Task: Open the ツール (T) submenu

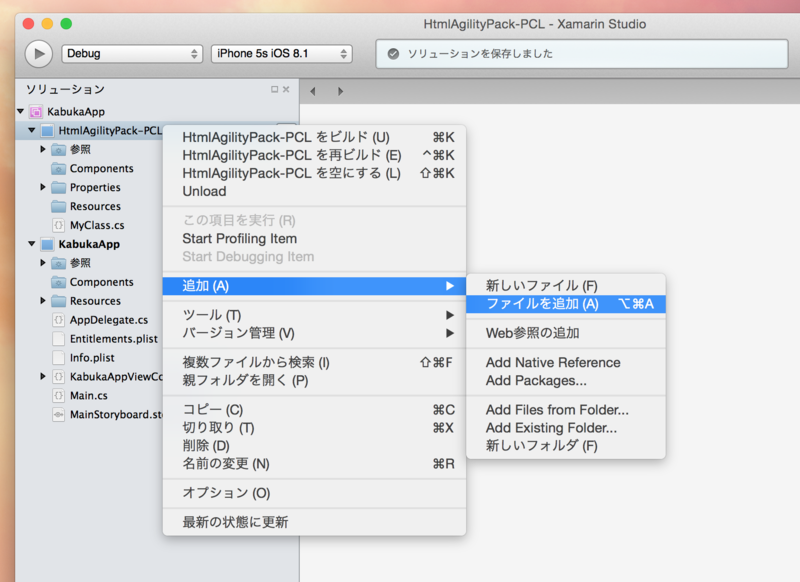Action: (314, 315)
